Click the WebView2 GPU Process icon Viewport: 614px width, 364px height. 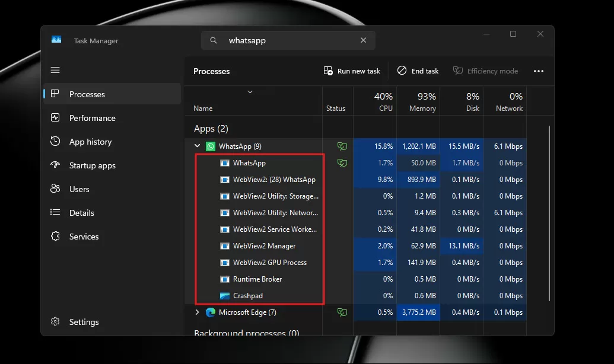225,263
